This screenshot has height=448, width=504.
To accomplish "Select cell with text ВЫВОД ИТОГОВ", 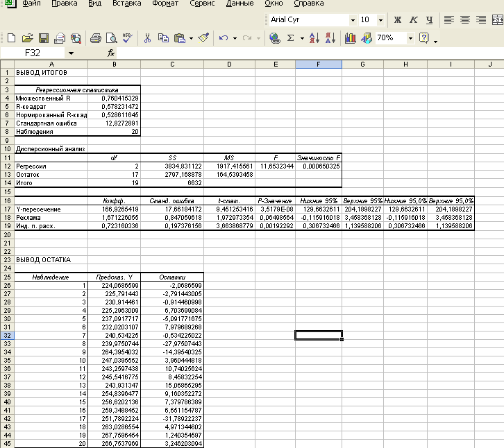I will (x=51, y=73).
